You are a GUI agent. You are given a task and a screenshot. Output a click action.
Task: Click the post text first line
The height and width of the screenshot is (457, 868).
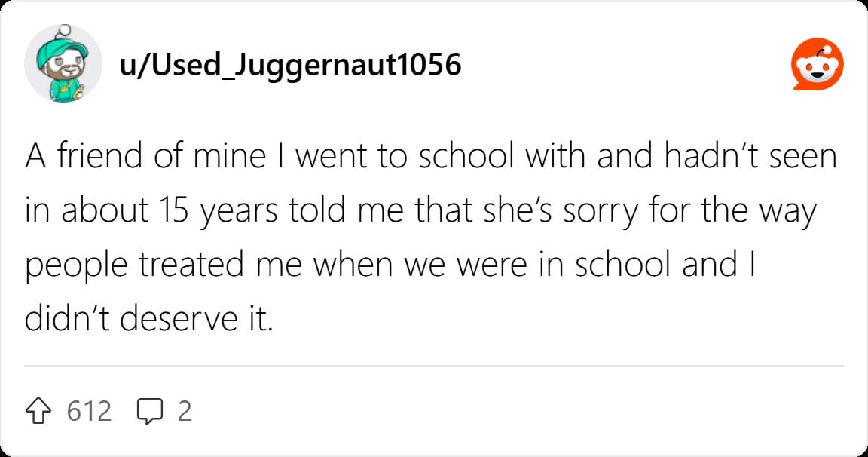(x=431, y=155)
